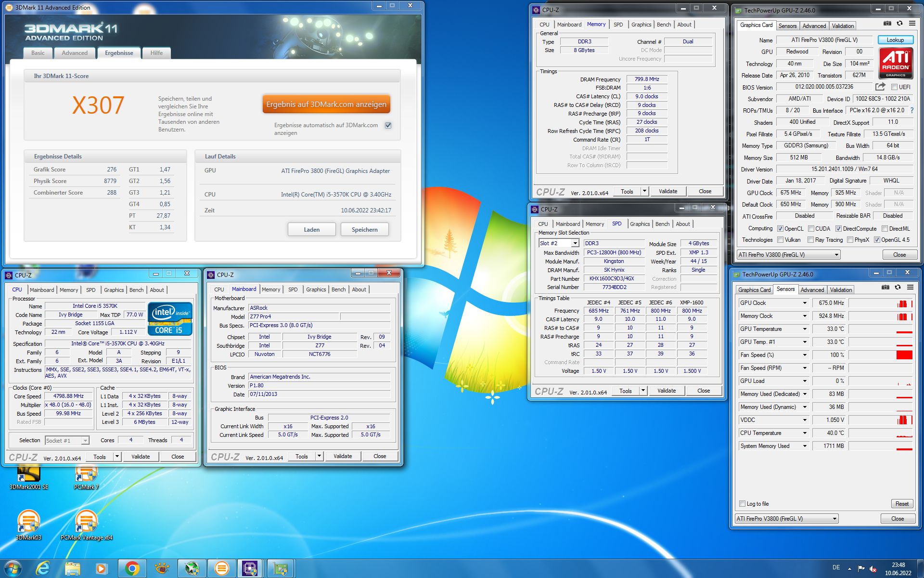Open Windows Media Player from taskbar

point(101,569)
